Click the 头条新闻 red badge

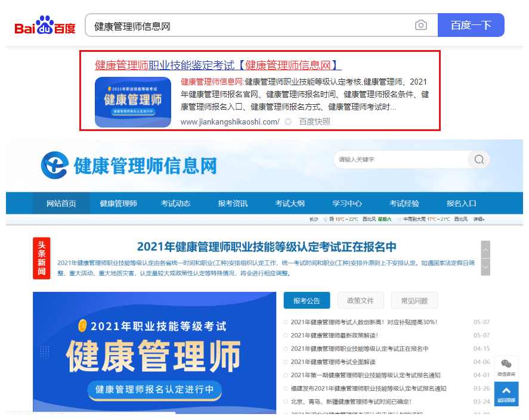pyautogui.click(x=42, y=258)
